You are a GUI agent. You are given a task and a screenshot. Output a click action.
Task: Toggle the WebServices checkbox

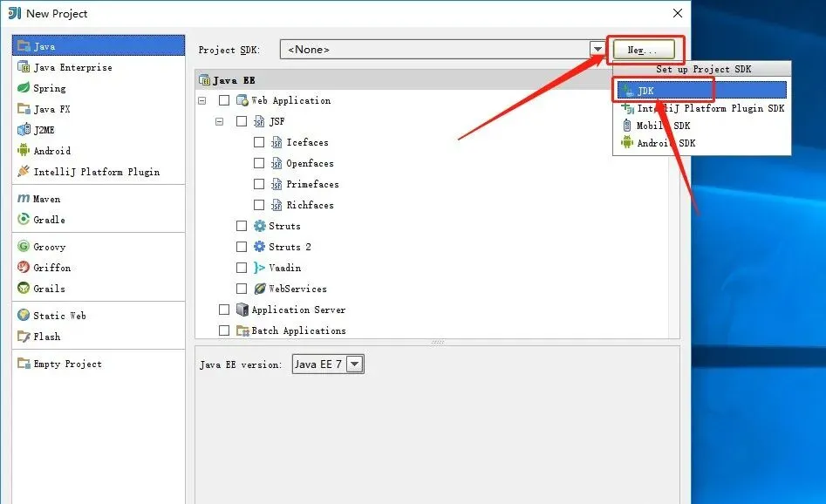point(242,289)
